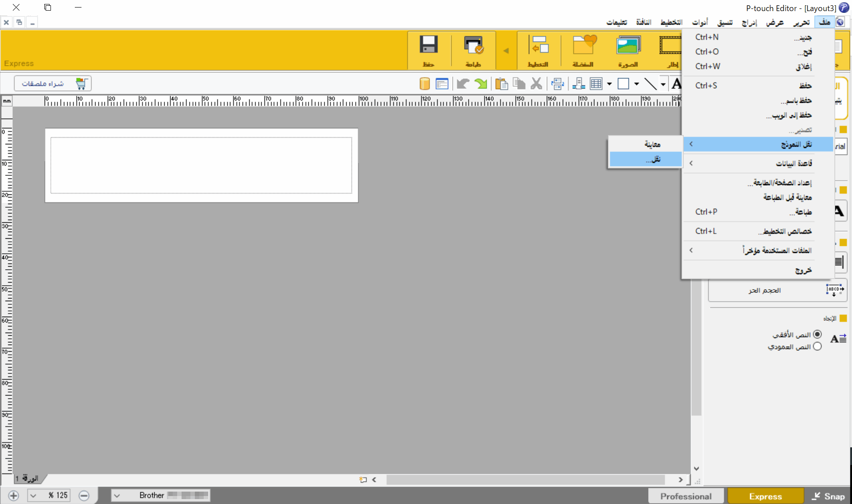Click the Snap mode button
Image resolution: width=852 pixels, height=504 pixels.
[x=828, y=496]
